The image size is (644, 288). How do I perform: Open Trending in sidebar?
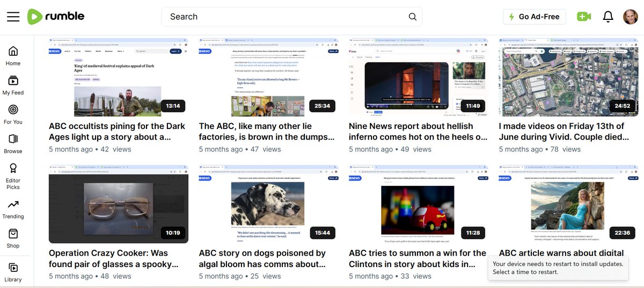point(13,210)
